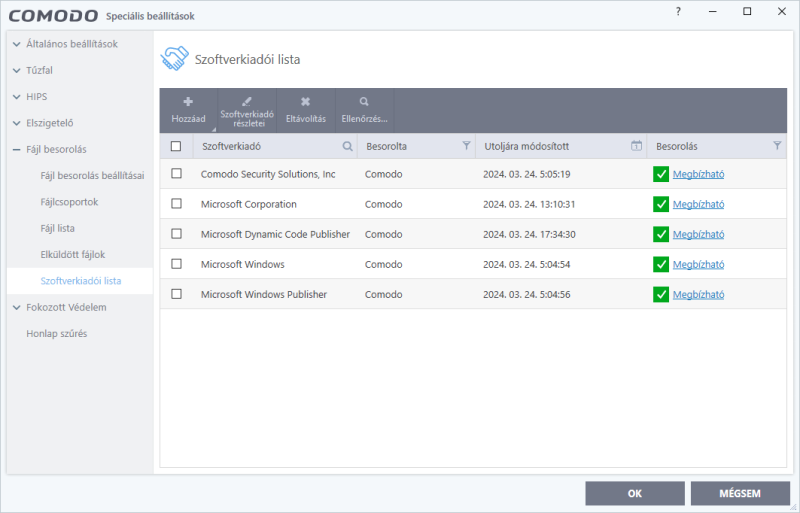Click green check icon for Microsoft Windows row
800x513 pixels.
[x=661, y=264]
